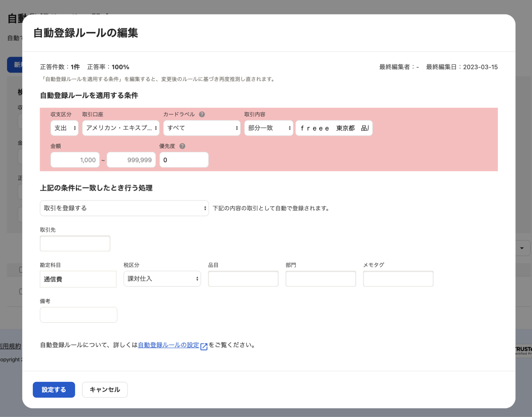Viewport: 532px width, 417px height.
Task: Click the 設定する button
Action: (x=54, y=390)
